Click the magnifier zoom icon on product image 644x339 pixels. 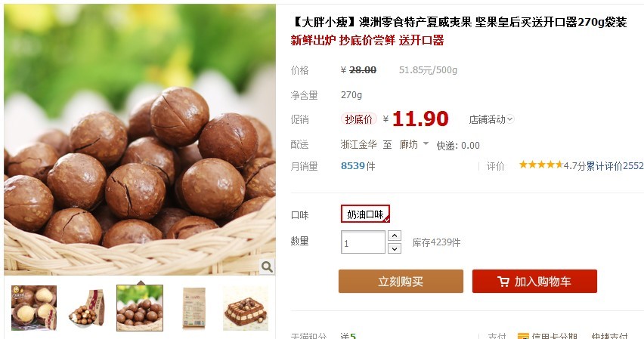tap(267, 267)
